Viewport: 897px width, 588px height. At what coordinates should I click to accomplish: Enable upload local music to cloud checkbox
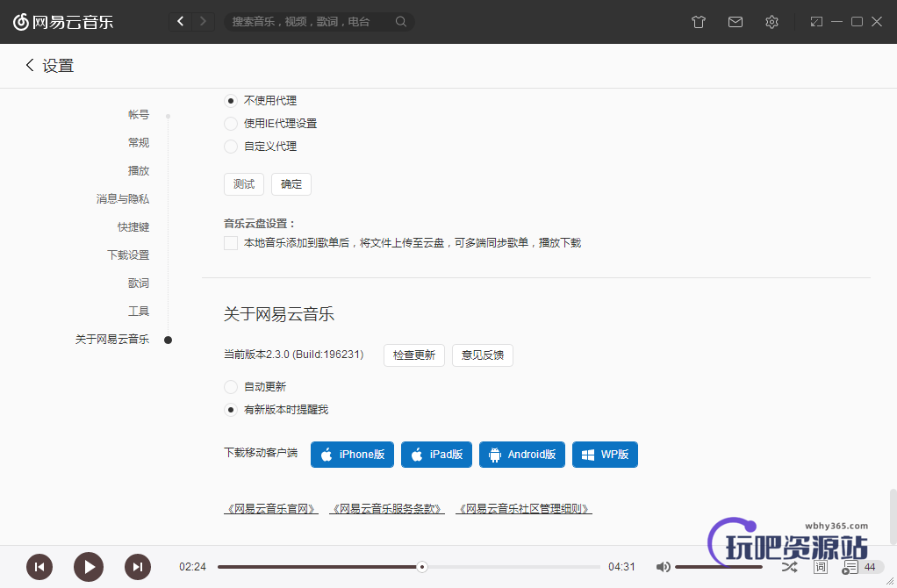(231, 243)
